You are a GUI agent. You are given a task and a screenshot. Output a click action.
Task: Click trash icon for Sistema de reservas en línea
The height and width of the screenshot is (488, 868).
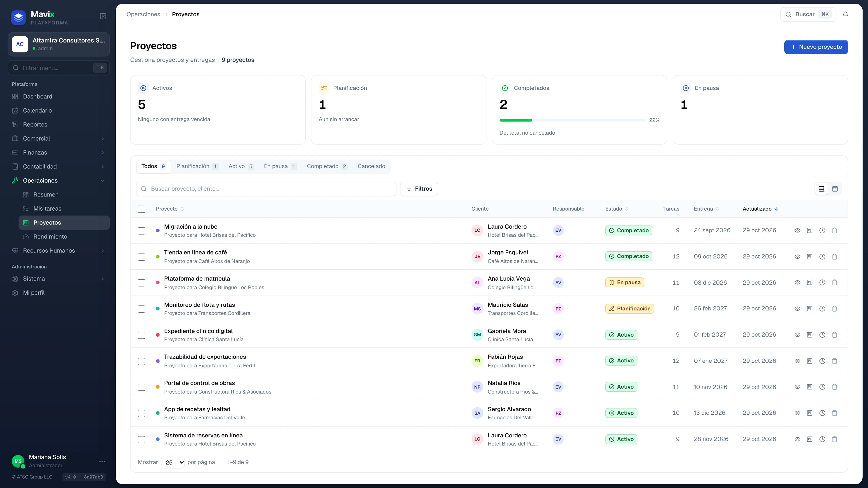click(834, 439)
